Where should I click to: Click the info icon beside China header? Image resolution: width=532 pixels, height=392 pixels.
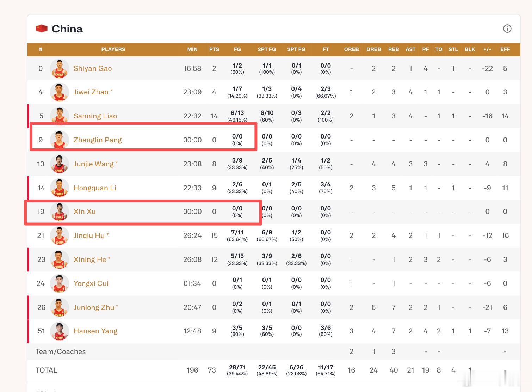507,29
